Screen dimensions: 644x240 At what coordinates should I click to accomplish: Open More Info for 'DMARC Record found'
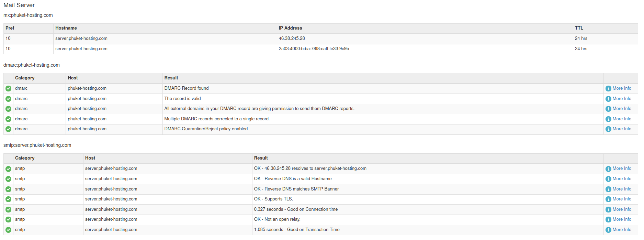pyautogui.click(x=622, y=88)
